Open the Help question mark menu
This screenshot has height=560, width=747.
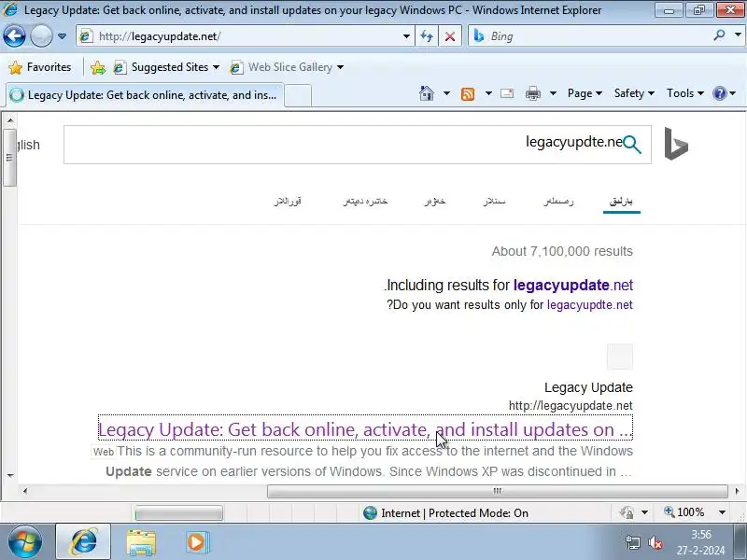coord(724,93)
